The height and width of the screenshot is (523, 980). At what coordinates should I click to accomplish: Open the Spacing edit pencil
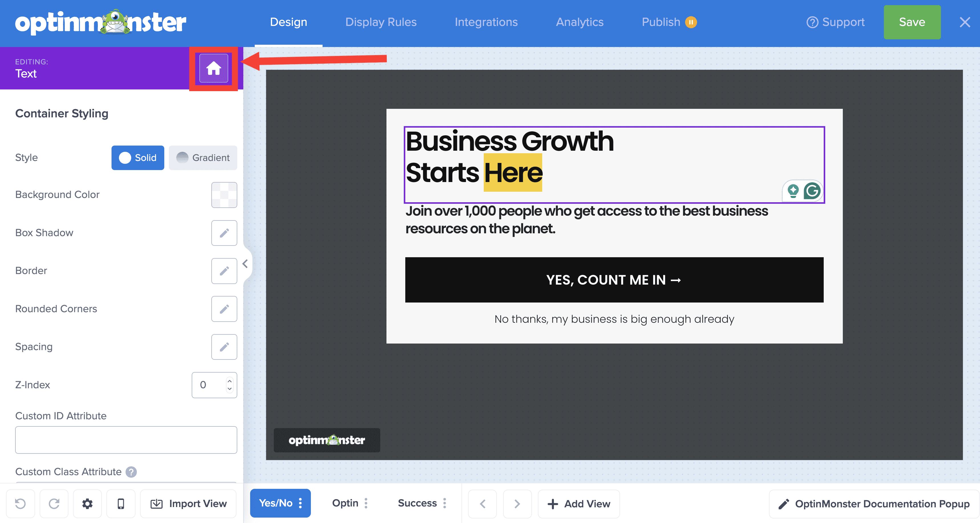point(224,347)
